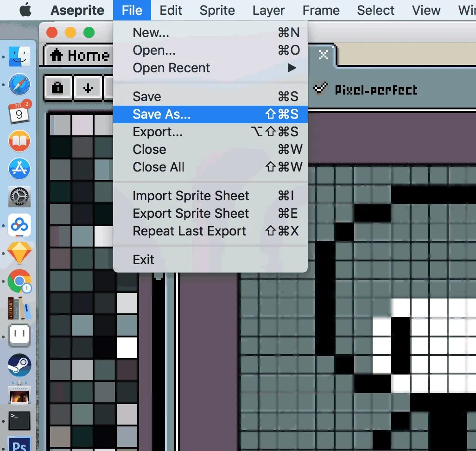
Task: Choose Open... from the File menu
Action: pos(210,50)
